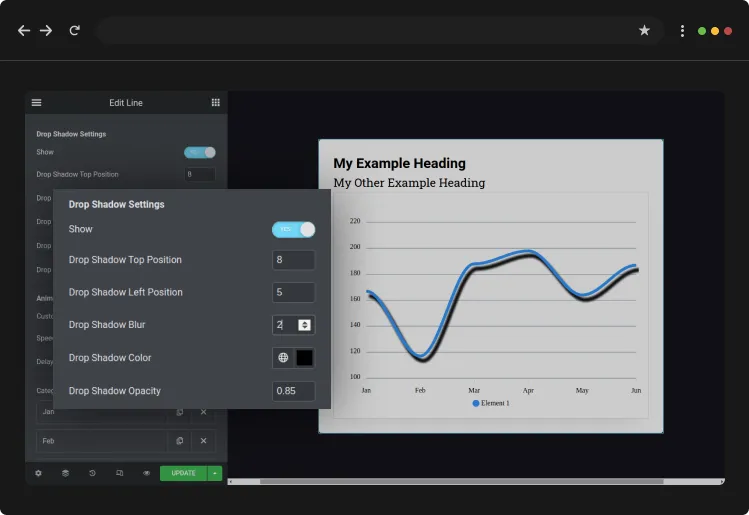Viewport: 749px width, 515px height.
Task: Click the Feb category row
Action: tap(126, 441)
